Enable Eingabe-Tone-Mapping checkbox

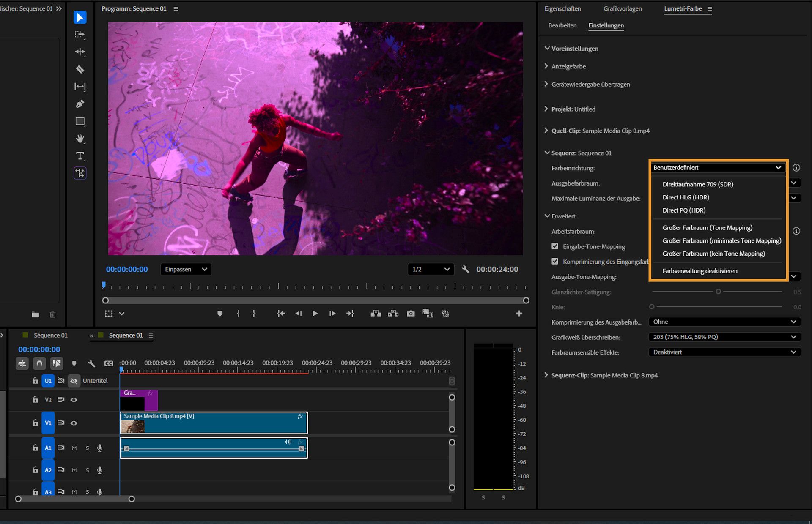click(555, 246)
